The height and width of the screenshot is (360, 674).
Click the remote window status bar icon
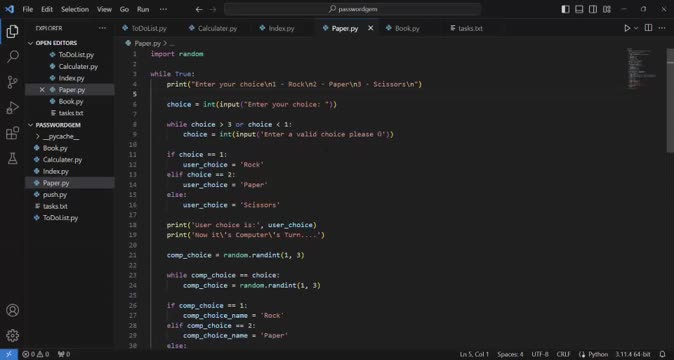tap(9, 354)
